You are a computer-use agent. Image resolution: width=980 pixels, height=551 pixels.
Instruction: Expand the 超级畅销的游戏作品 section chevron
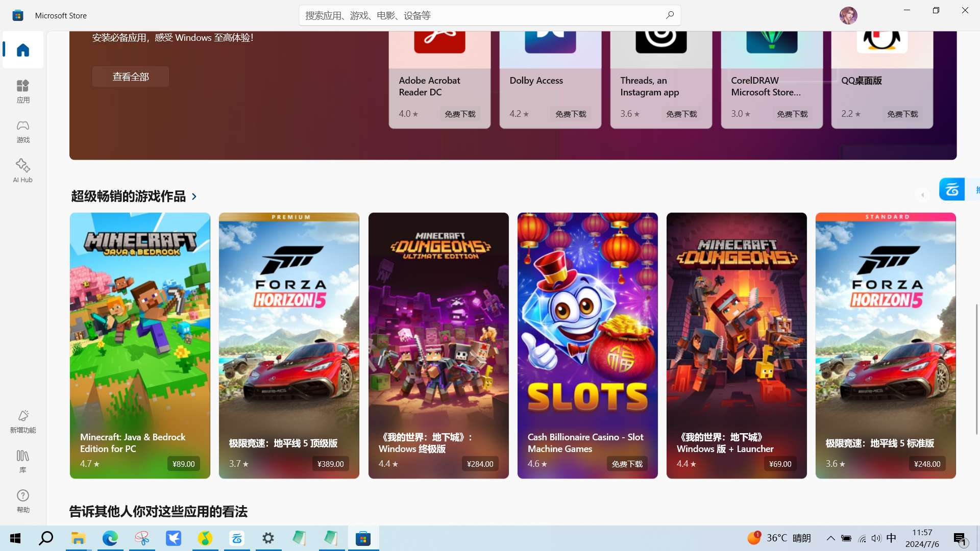194,196
